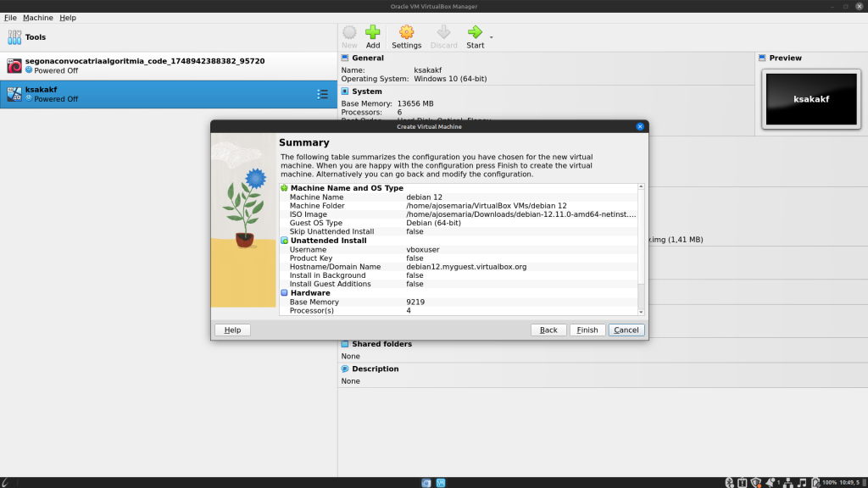Open the application launcher in the panel
The height and width of the screenshot is (488, 868).
click(5, 482)
